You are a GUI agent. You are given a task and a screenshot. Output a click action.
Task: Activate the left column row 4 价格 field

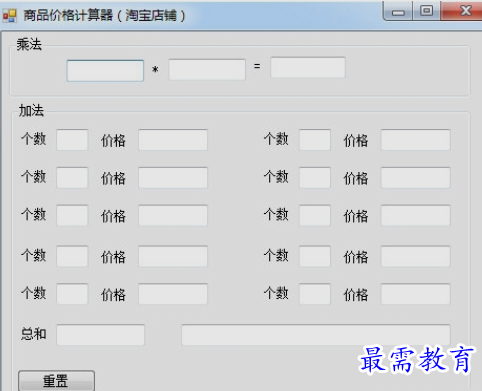(x=173, y=256)
